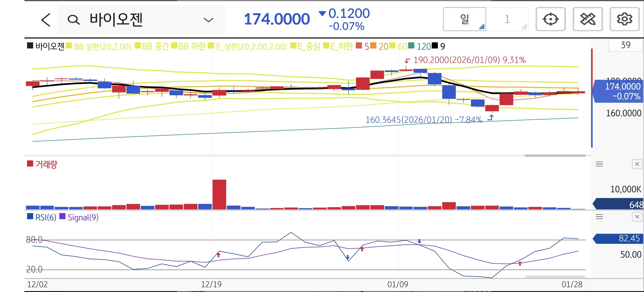Screen dimensions: 644x292
Task: Tap the back arrow icon
Action: pos(46,20)
